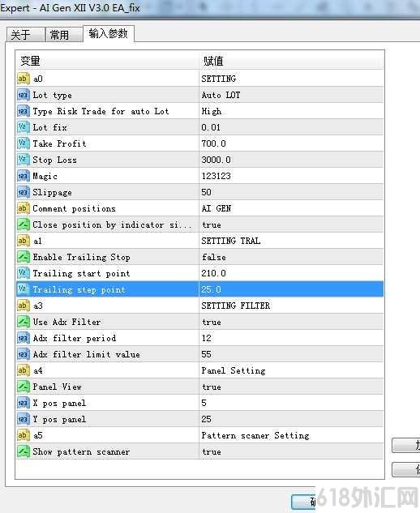Screen dimensions: 420x513
Task: Open the Type Risk Trade High dropdown value
Action: [291, 111]
